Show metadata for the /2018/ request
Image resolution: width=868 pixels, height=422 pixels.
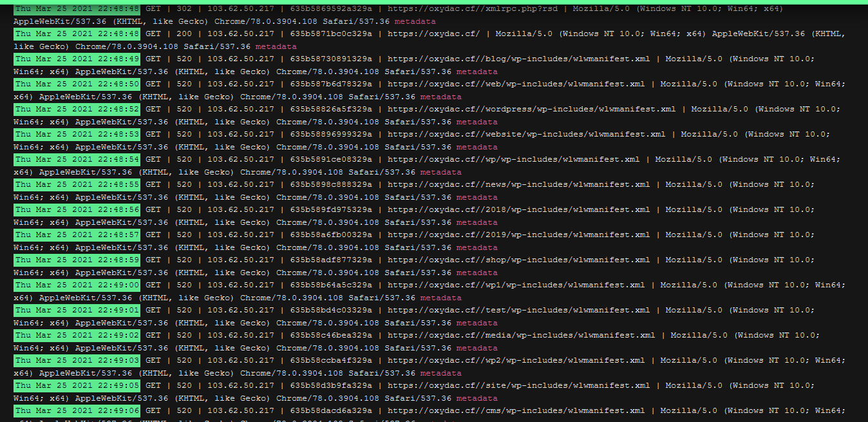tap(476, 222)
